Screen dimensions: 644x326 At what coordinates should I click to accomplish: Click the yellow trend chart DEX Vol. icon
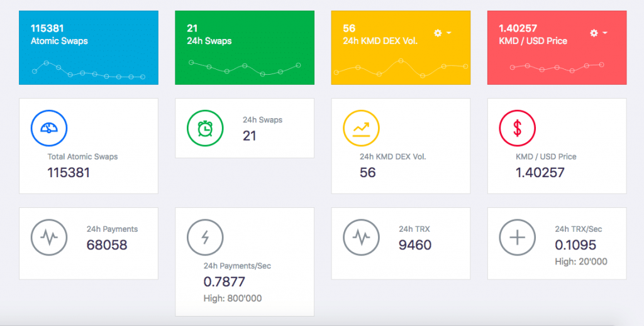(x=361, y=128)
